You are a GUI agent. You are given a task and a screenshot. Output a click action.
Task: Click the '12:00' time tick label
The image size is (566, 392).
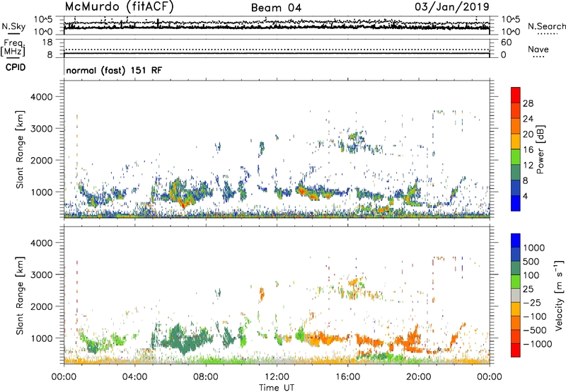pyautogui.click(x=277, y=377)
